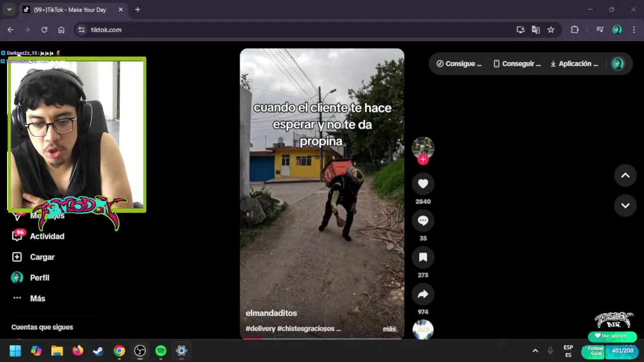Like the video with the heart icon
The image size is (644, 362).
[x=423, y=184]
